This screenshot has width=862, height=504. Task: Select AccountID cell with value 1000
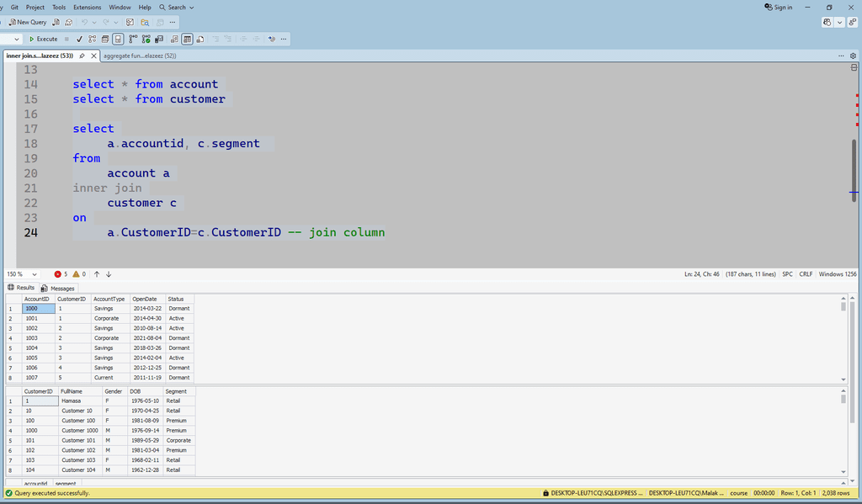38,309
